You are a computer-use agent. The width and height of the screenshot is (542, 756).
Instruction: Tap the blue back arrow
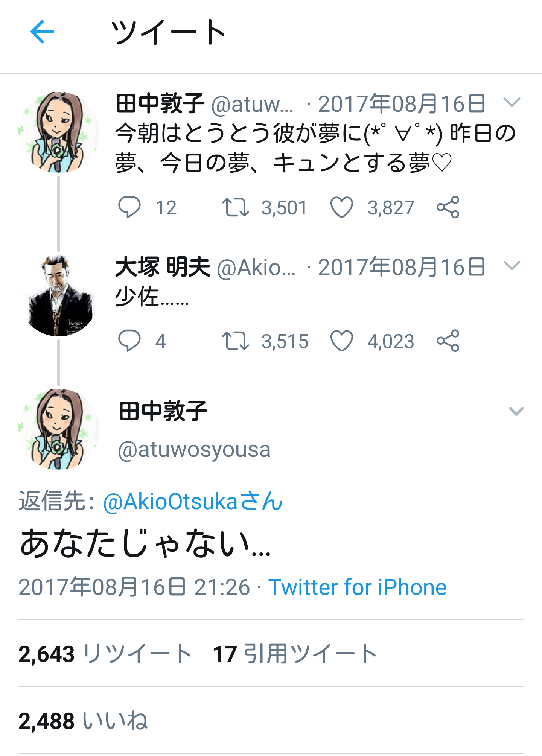[x=42, y=32]
